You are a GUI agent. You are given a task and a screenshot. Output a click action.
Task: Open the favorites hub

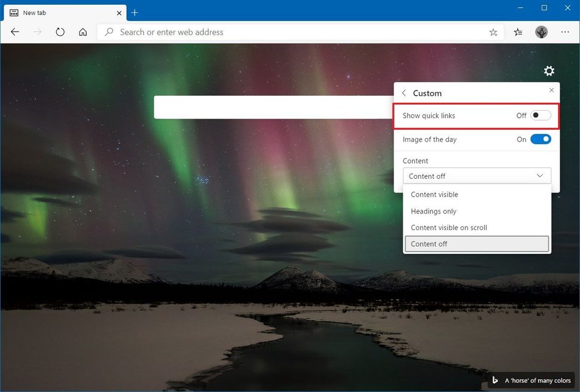(518, 32)
